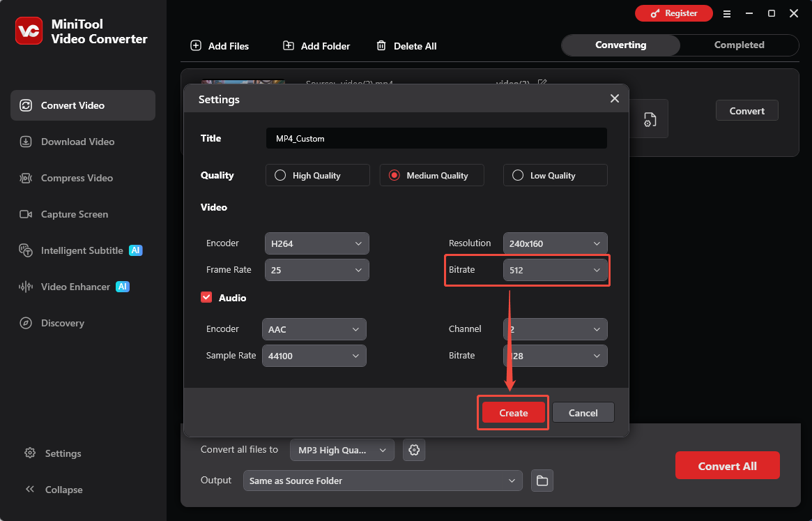Click the key icon on the Register button

[655, 13]
